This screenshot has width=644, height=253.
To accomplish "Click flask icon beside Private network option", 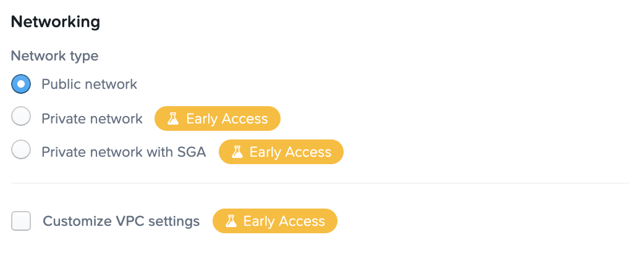I will tap(174, 118).
